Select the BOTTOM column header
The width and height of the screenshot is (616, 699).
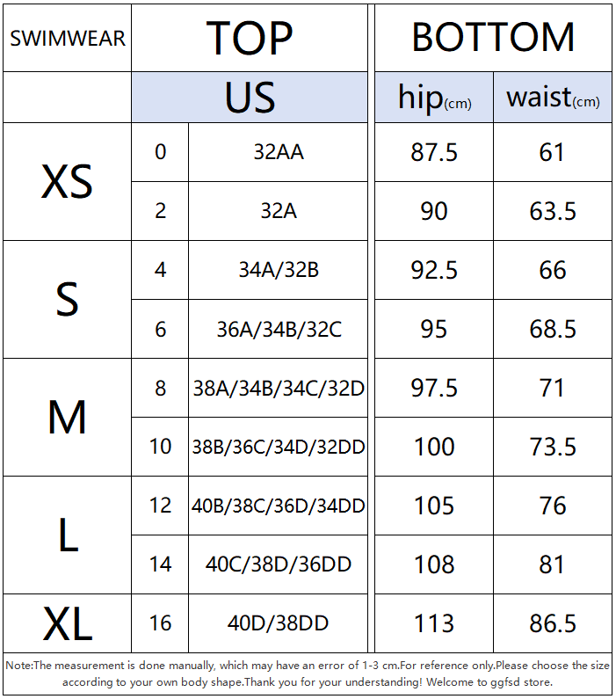coord(493,38)
